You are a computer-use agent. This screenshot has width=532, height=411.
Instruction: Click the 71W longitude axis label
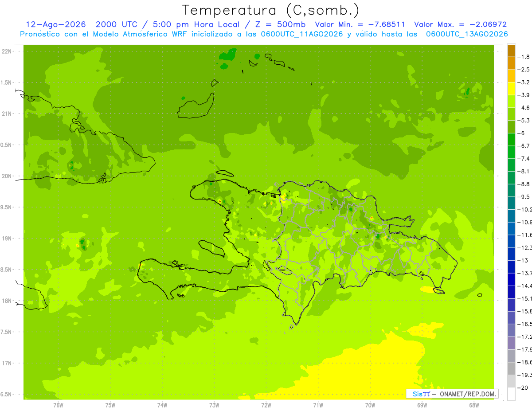click(318, 405)
